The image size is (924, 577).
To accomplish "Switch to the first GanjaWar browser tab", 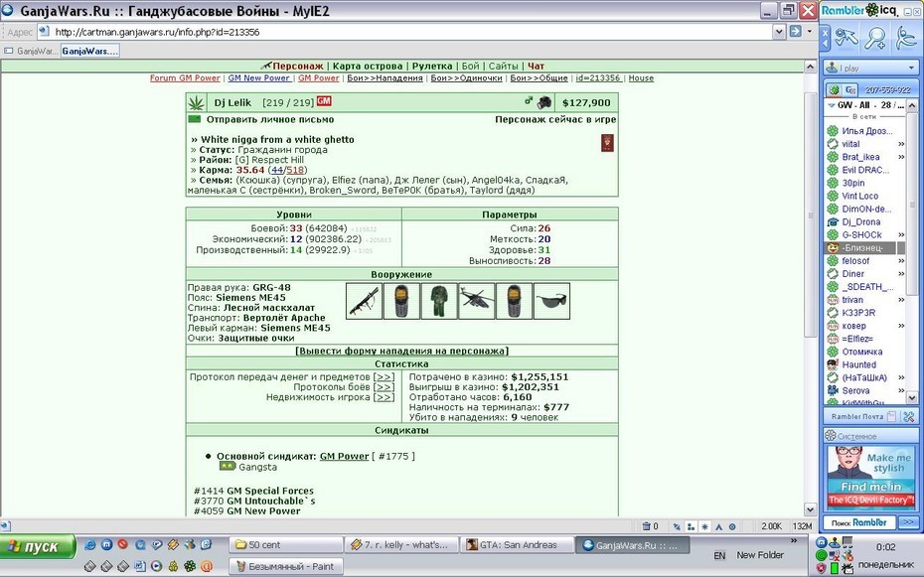I will (31, 52).
